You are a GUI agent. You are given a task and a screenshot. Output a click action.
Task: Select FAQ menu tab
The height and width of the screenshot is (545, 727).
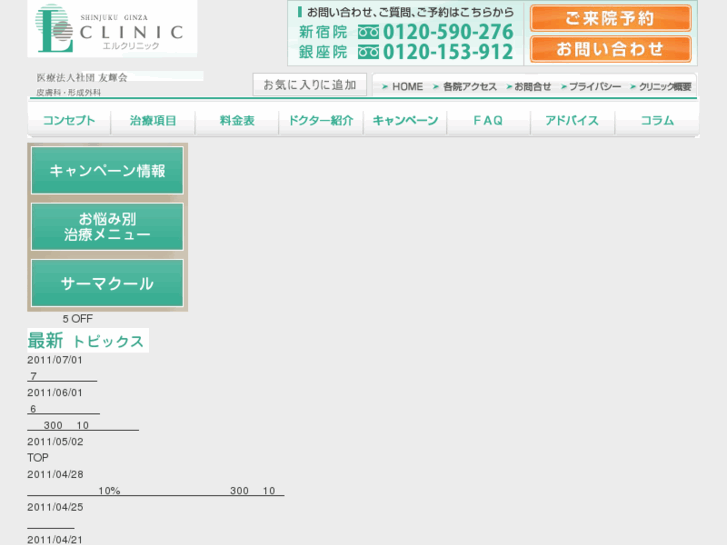488,121
